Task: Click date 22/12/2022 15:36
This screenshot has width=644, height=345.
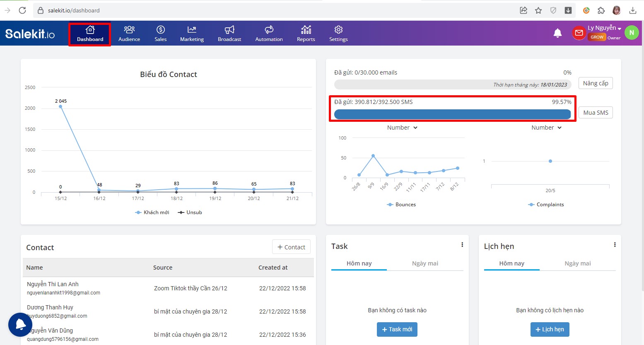Action: coord(282,335)
